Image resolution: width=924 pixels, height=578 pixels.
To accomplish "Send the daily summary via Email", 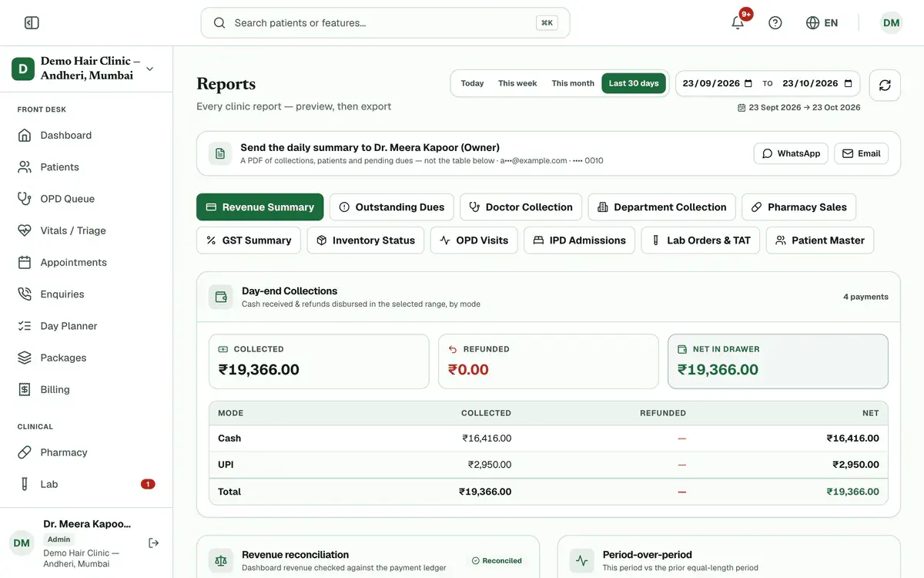I will pyautogui.click(x=861, y=153).
